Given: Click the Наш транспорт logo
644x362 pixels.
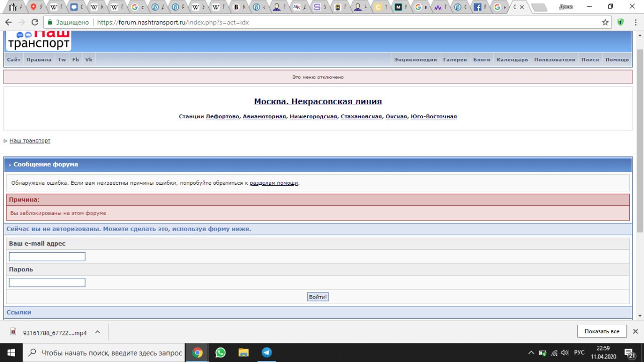Looking at the screenshot, I should click(x=39, y=40).
